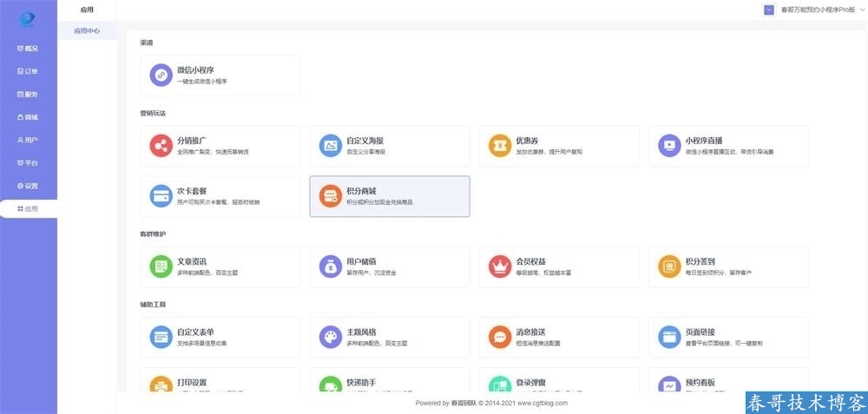
Task: Select the 应用中心 submenu tab
Action: [x=87, y=30]
